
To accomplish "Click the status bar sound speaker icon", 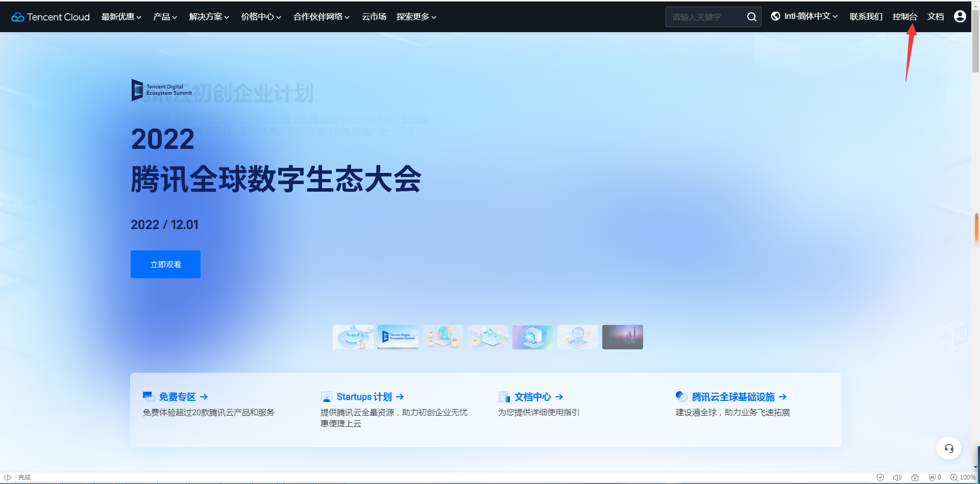I will [x=897, y=477].
